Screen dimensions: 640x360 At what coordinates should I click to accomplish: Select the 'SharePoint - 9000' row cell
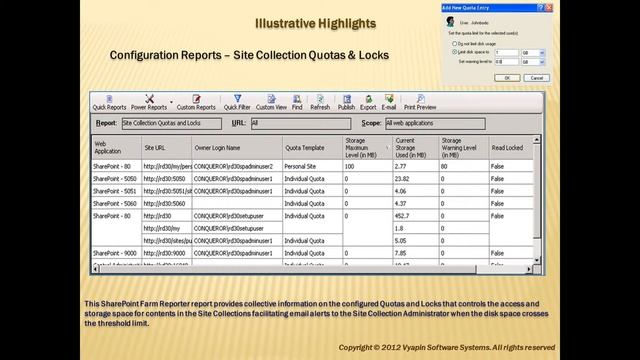point(117,253)
